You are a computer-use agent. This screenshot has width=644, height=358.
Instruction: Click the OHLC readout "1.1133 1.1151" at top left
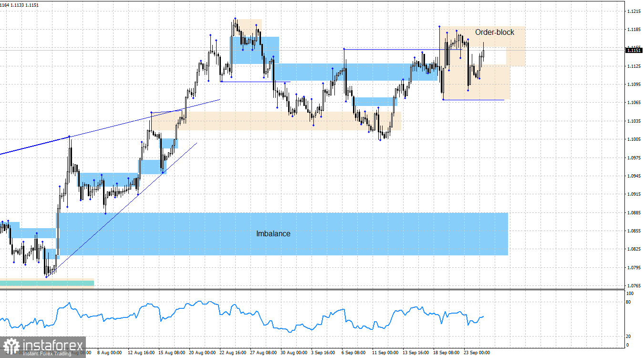pos(26,5)
